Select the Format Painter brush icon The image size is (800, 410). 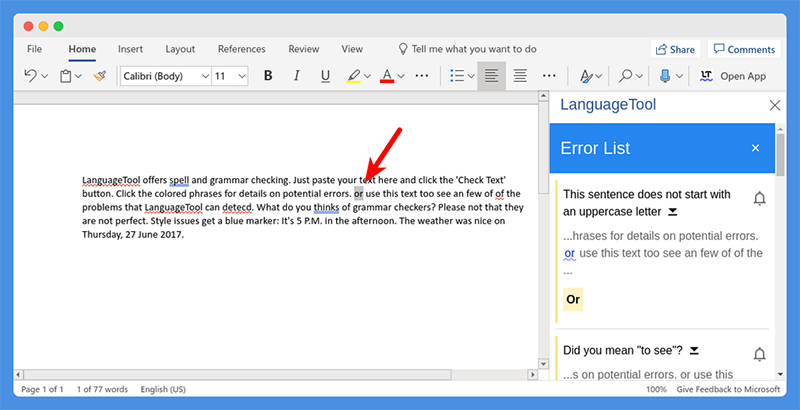[x=100, y=76]
